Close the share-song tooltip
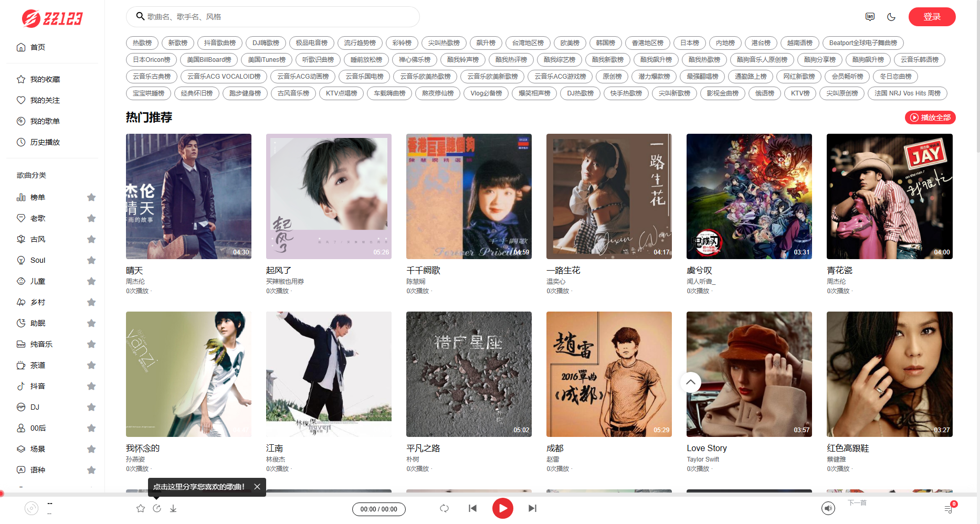The height and width of the screenshot is (524, 980). (x=257, y=487)
